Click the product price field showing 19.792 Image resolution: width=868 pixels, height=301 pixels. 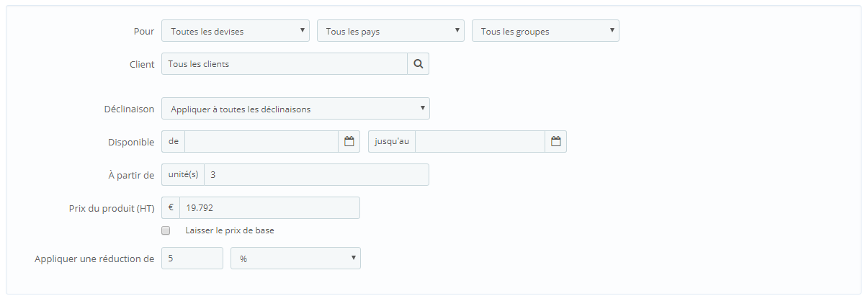pyautogui.click(x=270, y=208)
